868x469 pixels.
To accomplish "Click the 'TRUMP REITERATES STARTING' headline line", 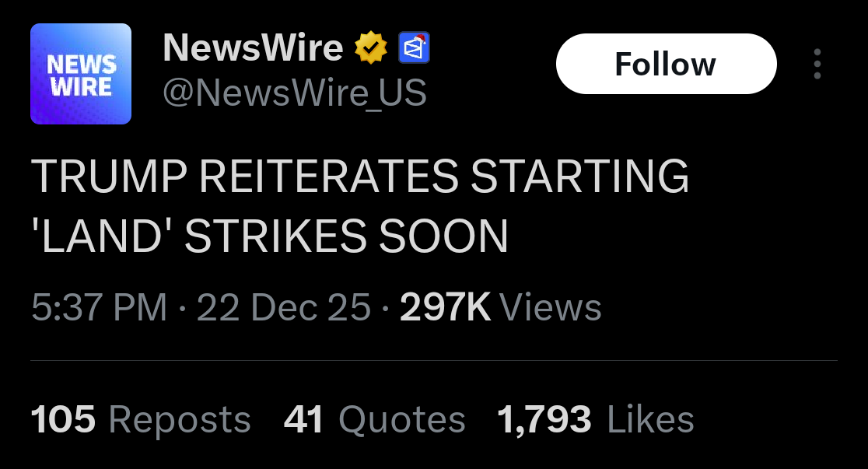I will pos(360,177).
